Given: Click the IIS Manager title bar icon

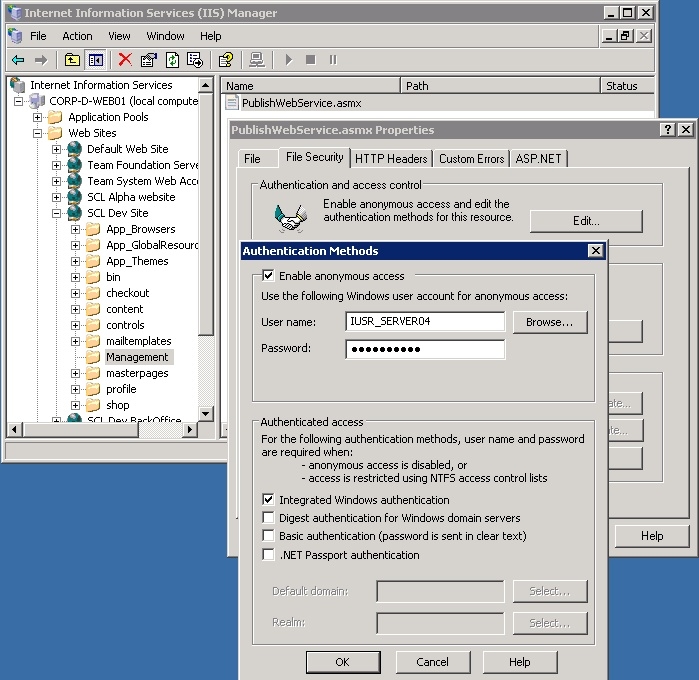Looking at the screenshot, I should [x=15, y=13].
